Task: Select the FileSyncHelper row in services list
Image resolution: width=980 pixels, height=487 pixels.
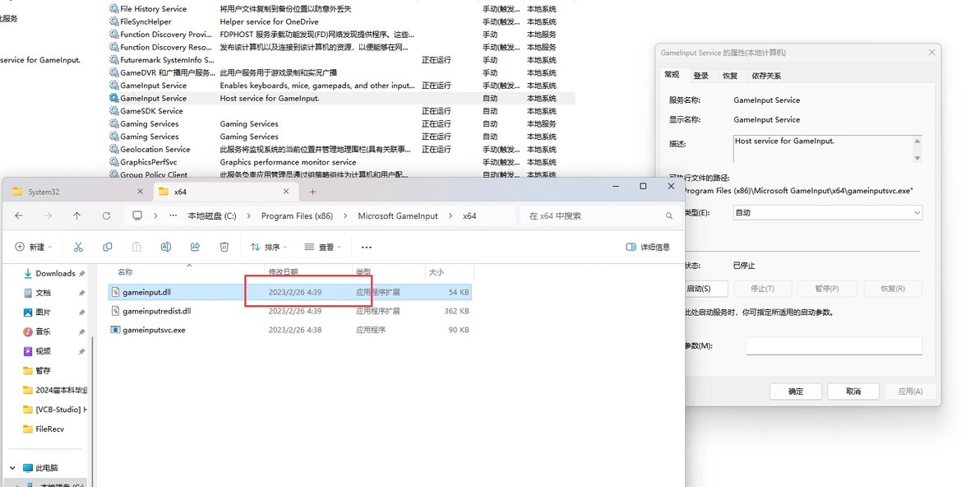Action: click(x=340, y=21)
